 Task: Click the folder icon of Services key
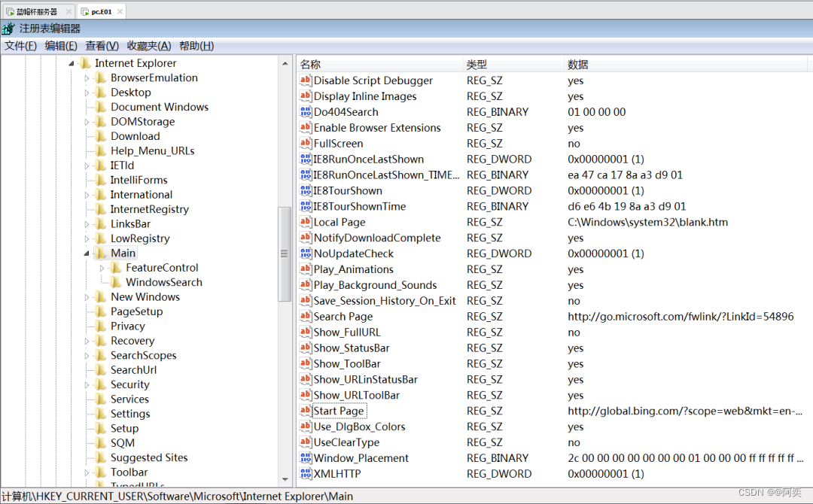[101, 399]
